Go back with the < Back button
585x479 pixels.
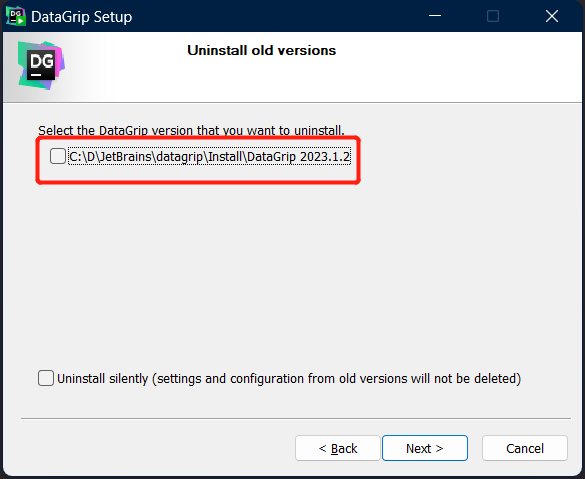pyautogui.click(x=338, y=448)
